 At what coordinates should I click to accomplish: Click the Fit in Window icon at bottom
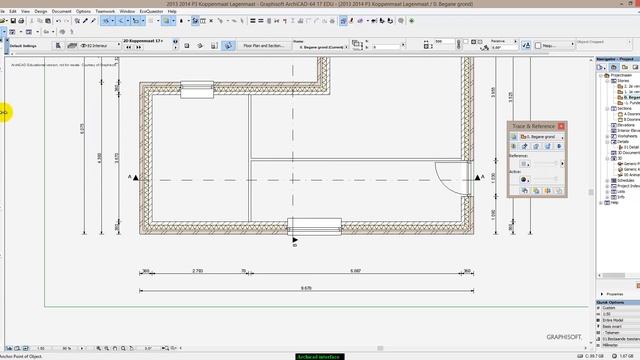tap(123, 348)
